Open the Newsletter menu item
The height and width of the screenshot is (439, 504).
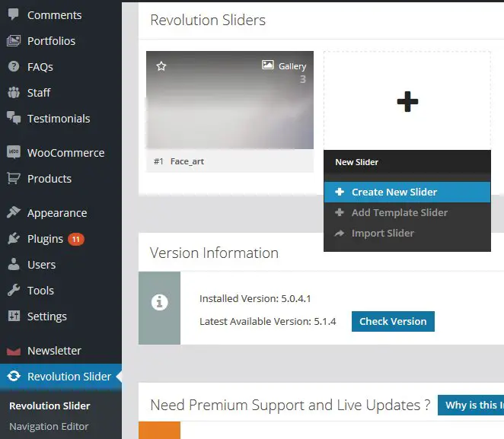pos(54,351)
